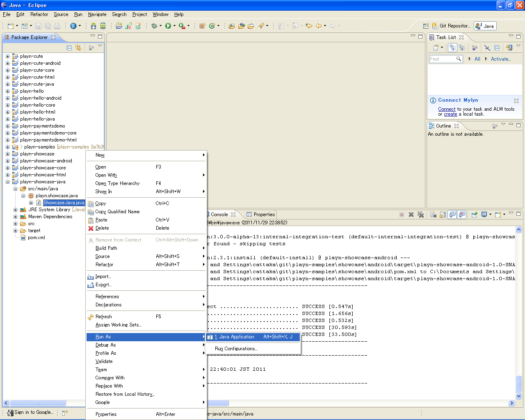The width and height of the screenshot is (525, 420).
Task: Open the Android SDK Manager icon
Action: click(x=94, y=26)
